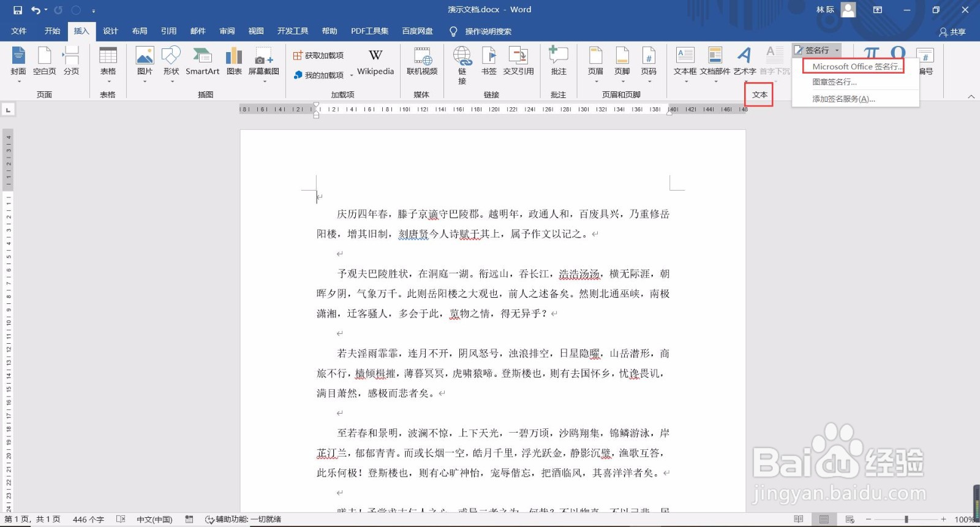
Task: Open the accessibility checker status (辅助功能)
Action: 243,520
